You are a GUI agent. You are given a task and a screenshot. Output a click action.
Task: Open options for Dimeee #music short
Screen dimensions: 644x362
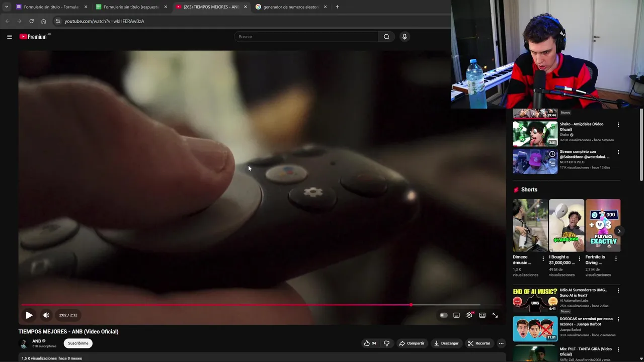click(543, 258)
